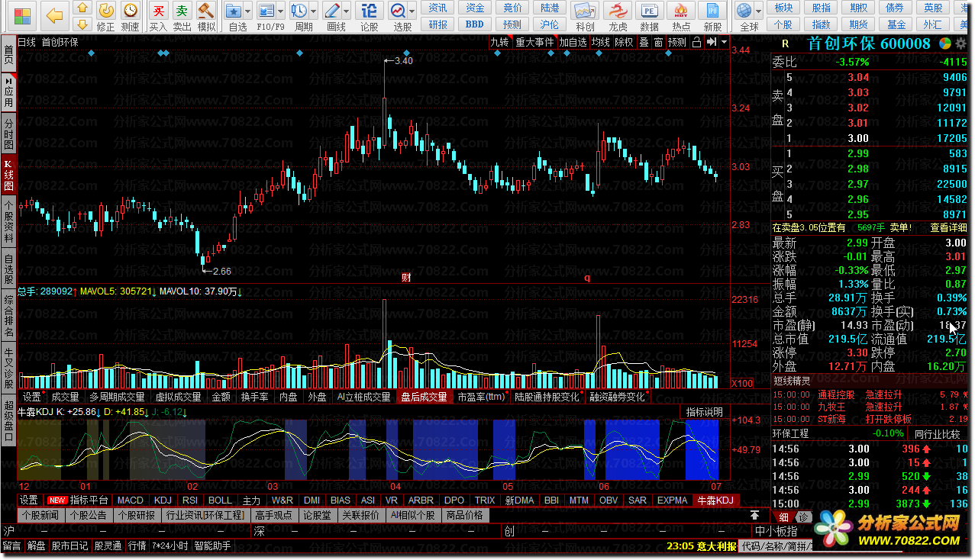The width and height of the screenshot is (975, 560).
Task: Click the 指标说明 button
Action: tap(704, 412)
